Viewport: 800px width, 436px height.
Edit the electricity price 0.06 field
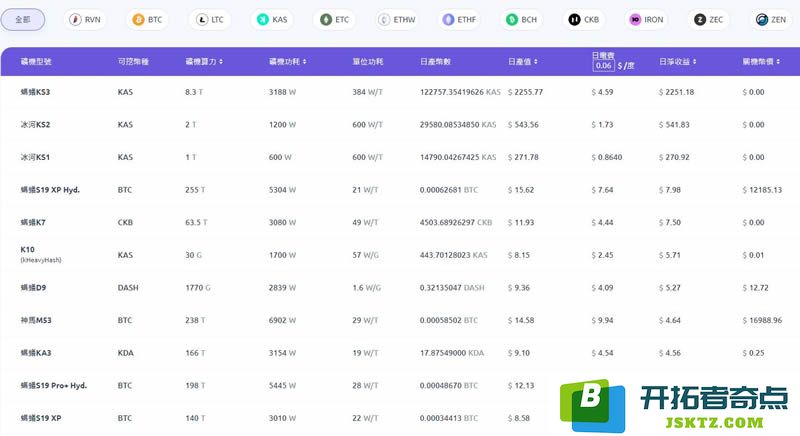(603, 66)
